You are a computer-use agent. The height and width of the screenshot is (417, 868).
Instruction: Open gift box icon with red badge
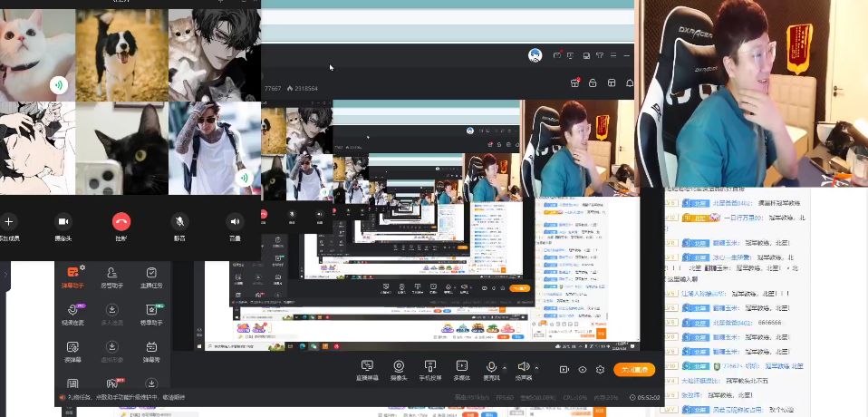574,83
